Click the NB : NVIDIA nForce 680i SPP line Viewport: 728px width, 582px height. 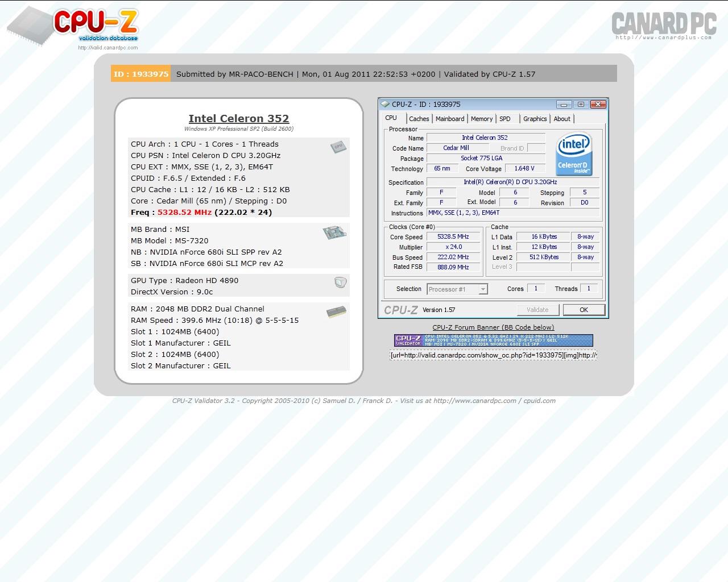[206, 252]
